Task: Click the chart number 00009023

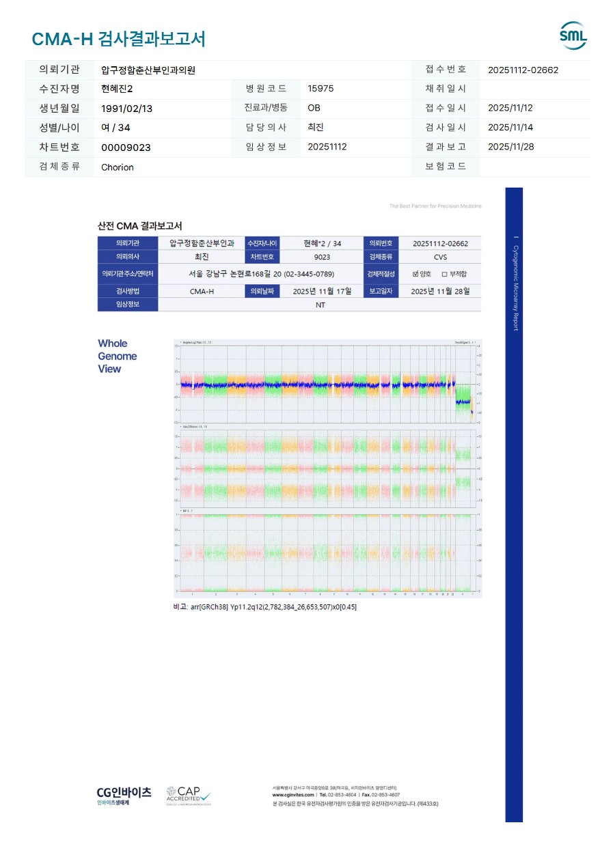Action: [x=126, y=148]
